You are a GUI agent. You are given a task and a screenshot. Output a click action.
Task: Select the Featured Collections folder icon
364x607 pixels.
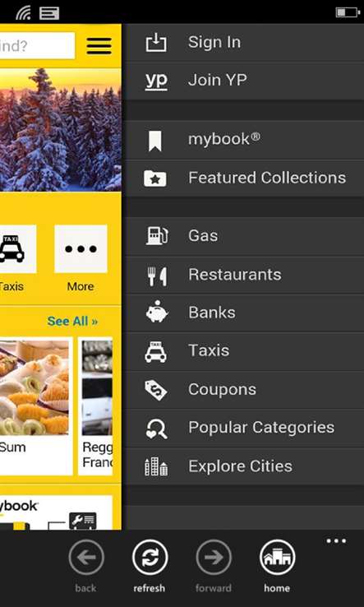(x=155, y=178)
